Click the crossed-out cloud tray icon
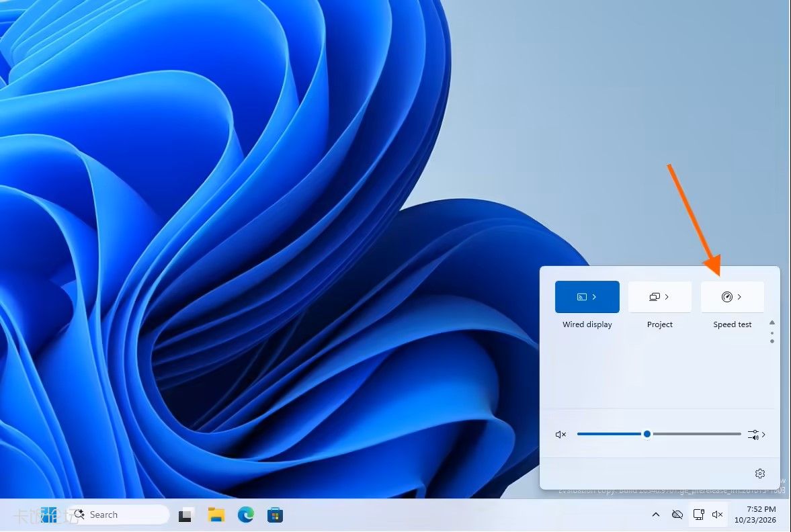Image resolution: width=791 pixels, height=532 pixels. pyautogui.click(x=677, y=515)
